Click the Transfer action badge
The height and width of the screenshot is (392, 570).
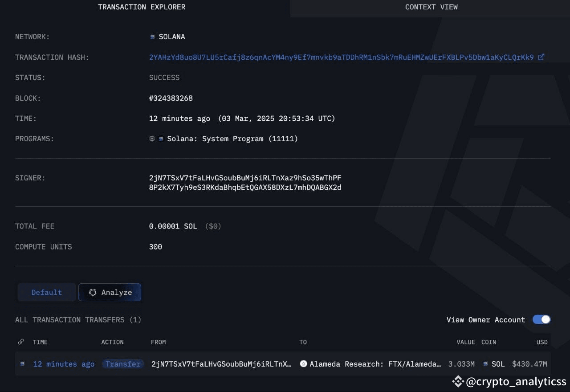point(123,364)
